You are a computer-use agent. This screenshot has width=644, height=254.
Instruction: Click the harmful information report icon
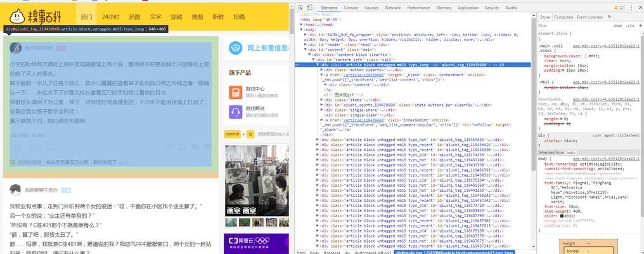(236, 48)
